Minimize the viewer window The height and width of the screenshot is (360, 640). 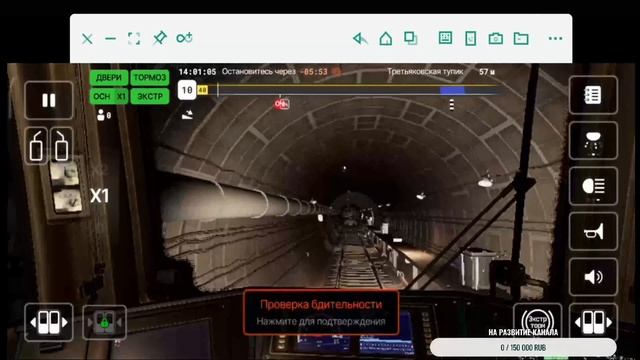(x=110, y=39)
